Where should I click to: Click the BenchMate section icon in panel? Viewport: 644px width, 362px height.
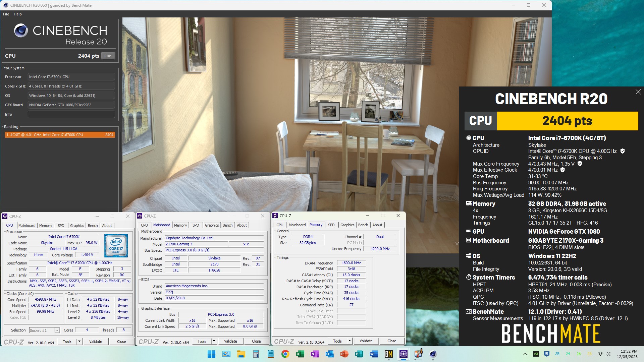[469, 311]
